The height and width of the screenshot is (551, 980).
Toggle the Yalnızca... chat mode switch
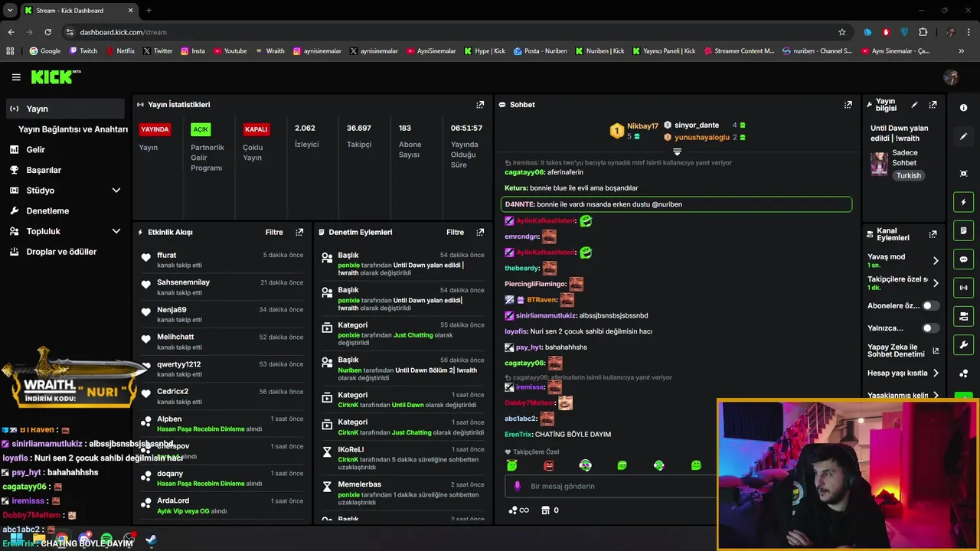coord(930,328)
